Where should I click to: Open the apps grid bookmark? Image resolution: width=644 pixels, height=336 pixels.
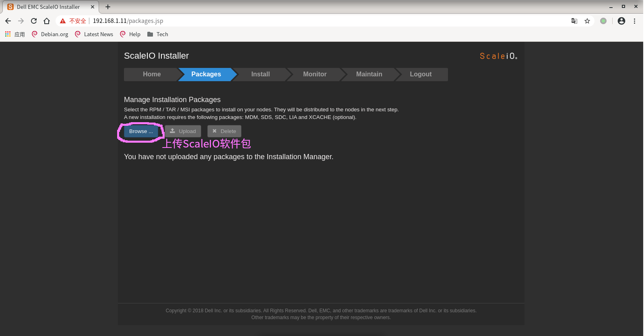(x=14, y=34)
